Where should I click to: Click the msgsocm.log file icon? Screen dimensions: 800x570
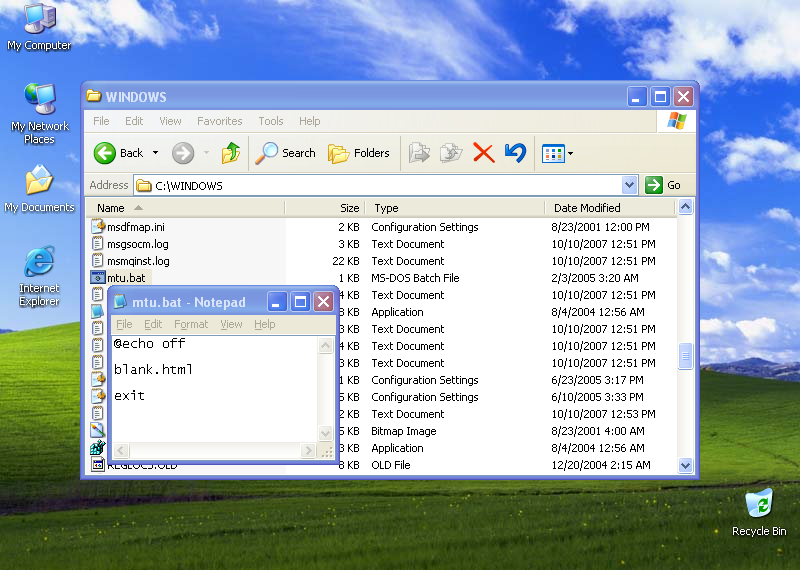(97, 243)
